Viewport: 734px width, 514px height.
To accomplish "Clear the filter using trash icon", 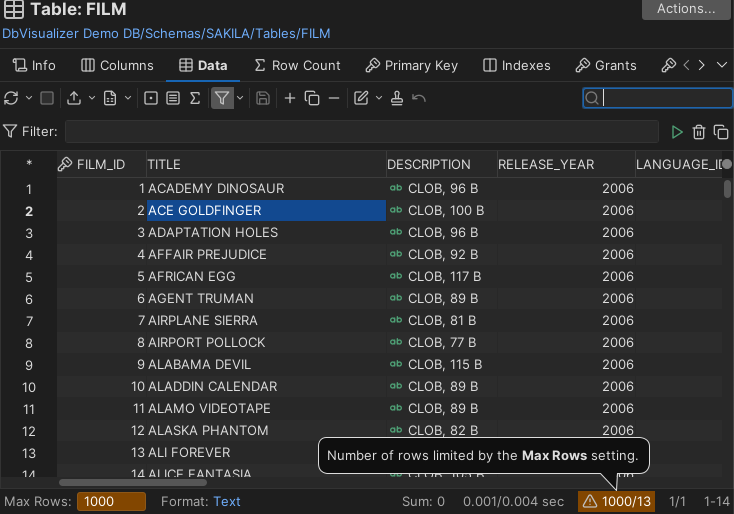I will (x=699, y=132).
